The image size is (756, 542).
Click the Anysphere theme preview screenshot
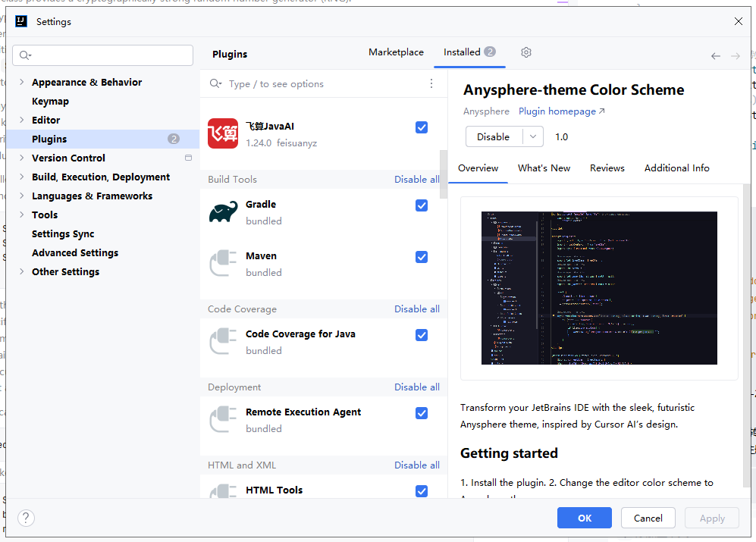coord(599,288)
